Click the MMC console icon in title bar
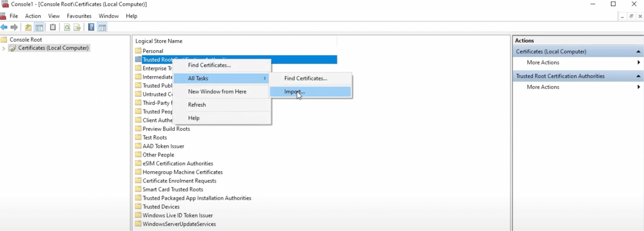Screen dimensions: 644x231 [5, 4]
